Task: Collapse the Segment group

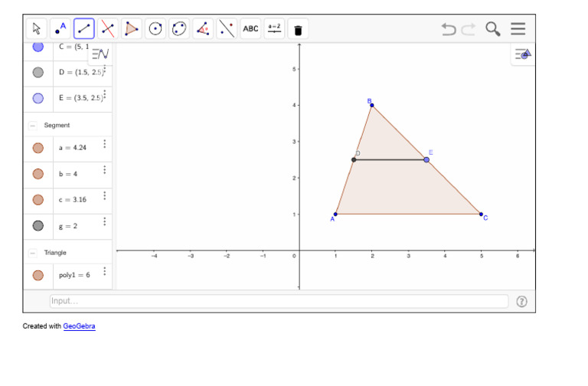Action: pyautogui.click(x=33, y=126)
